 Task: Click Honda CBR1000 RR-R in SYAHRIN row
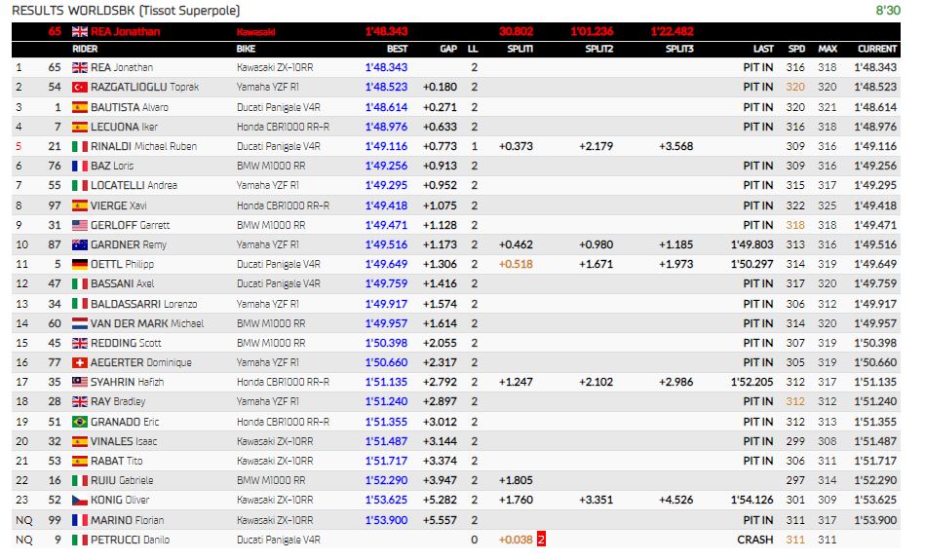pos(284,382)
